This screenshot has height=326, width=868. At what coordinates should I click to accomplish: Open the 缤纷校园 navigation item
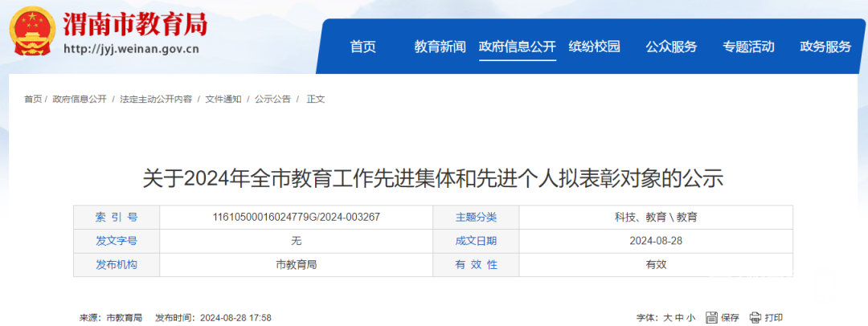[594, 47]
